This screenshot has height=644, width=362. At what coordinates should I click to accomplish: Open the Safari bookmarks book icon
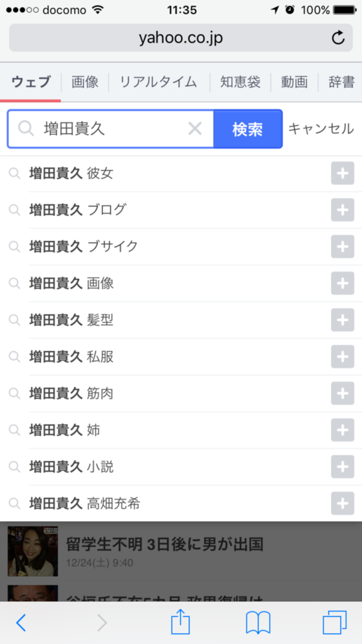(x=258, y=623)
